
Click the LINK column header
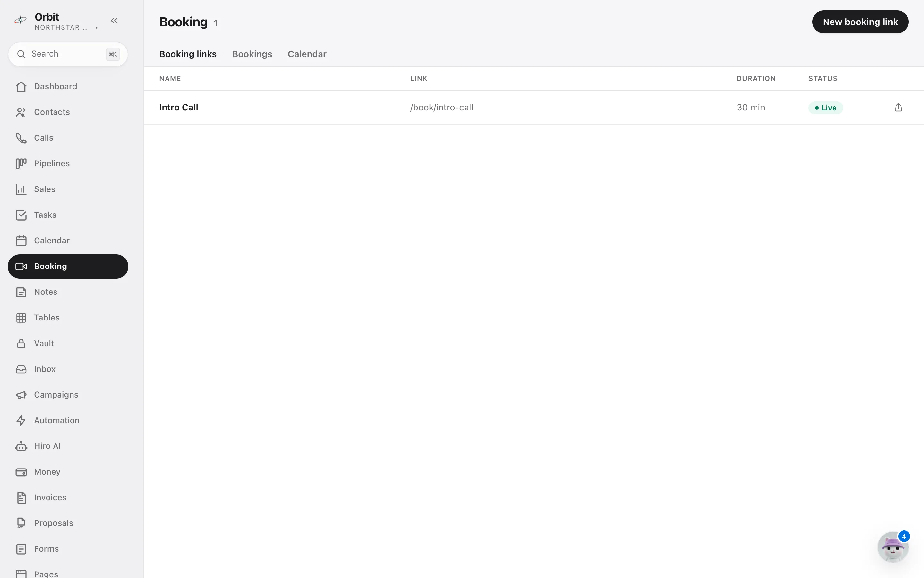tap(419, 78)
